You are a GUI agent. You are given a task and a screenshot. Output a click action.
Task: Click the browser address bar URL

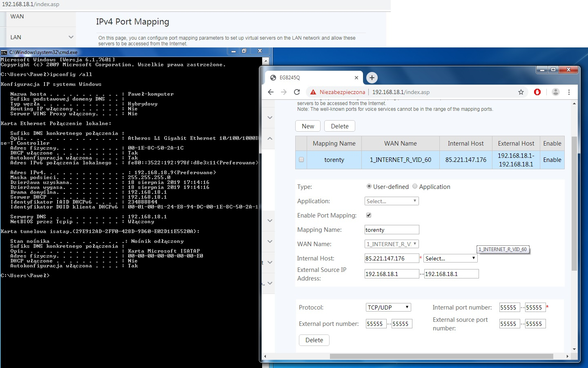(x=401, y=92)
